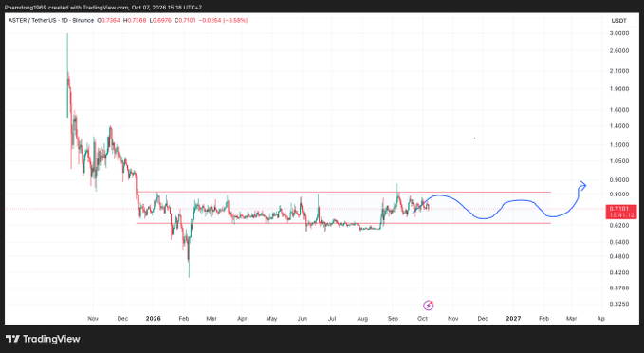This screenshot has height=353, width=644.
Task: Click the 1.2000 price axis label
Action: [x=619, y=144]
